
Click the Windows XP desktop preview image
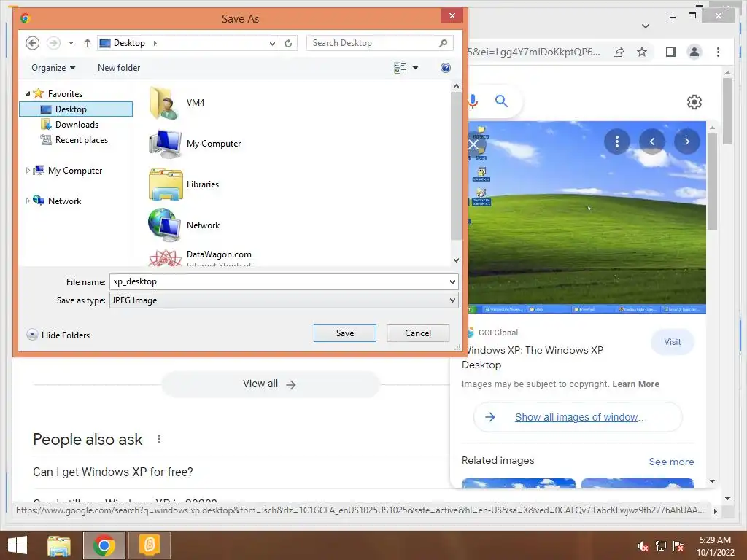[x=587, y=217]
